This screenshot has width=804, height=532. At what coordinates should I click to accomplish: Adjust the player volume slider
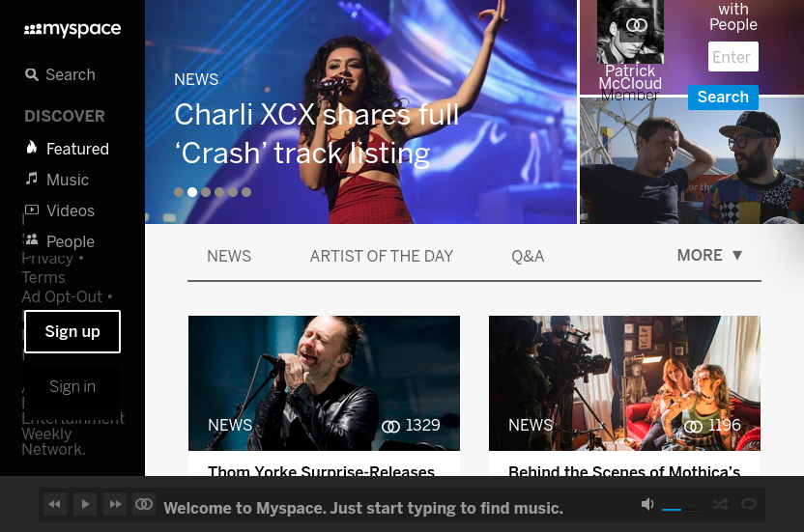pos(681,510)
